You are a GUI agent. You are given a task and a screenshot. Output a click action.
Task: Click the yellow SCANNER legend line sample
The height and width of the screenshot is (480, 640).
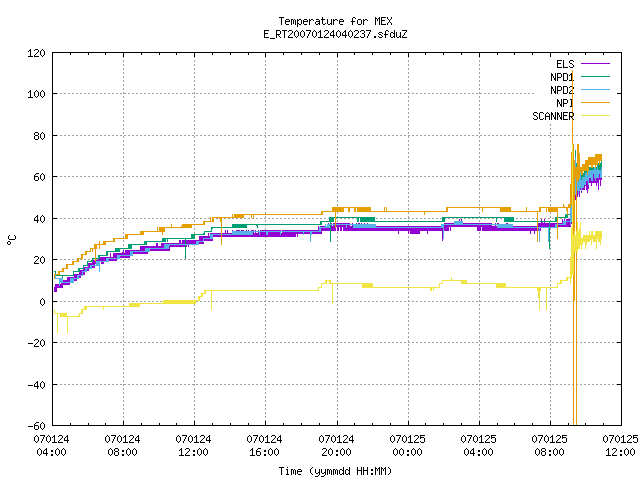[x=595, y=116]
